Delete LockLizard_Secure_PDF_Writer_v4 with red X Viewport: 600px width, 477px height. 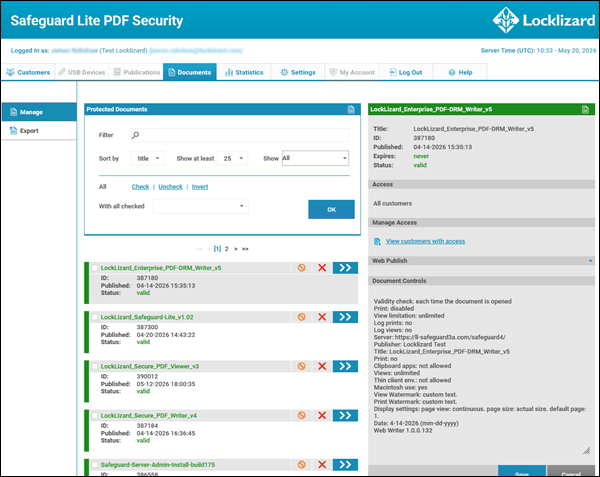pos(322,415)
